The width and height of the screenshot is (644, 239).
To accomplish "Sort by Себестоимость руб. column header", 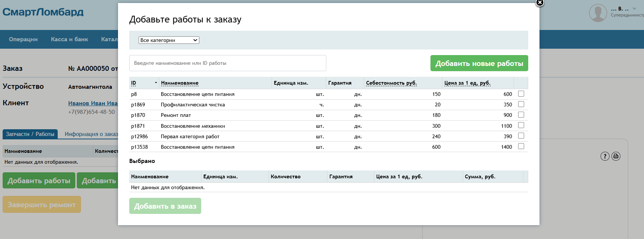I will (391, 83).
